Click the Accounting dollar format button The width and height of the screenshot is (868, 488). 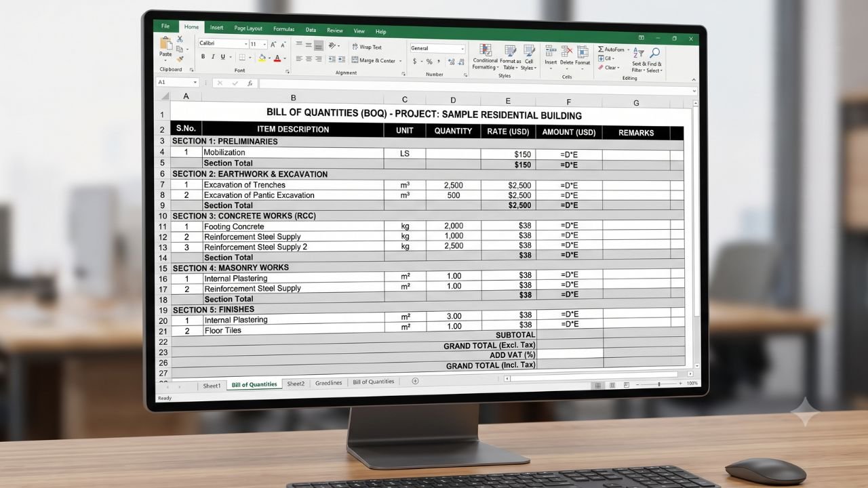(414, 61)
